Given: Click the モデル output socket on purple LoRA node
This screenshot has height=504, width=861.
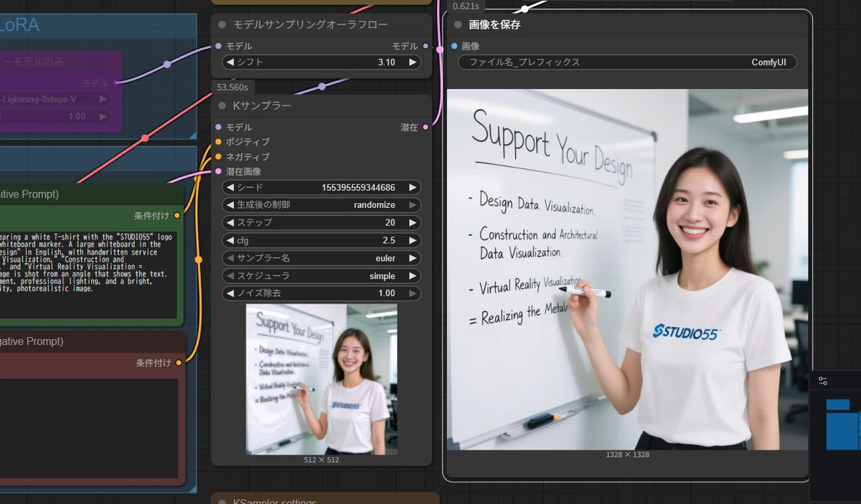Looking at the screenshot, I should (116, 83).
